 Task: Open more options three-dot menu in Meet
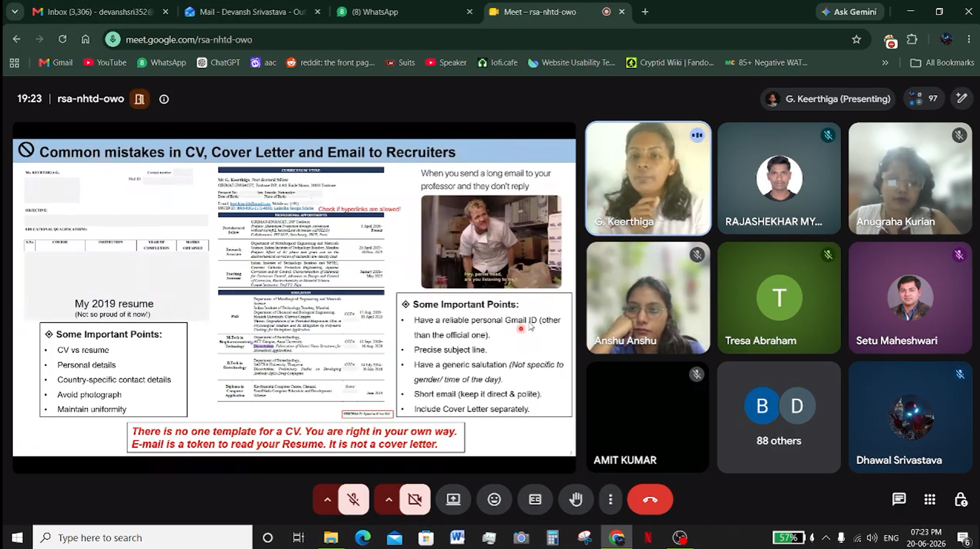pos(610,499)
